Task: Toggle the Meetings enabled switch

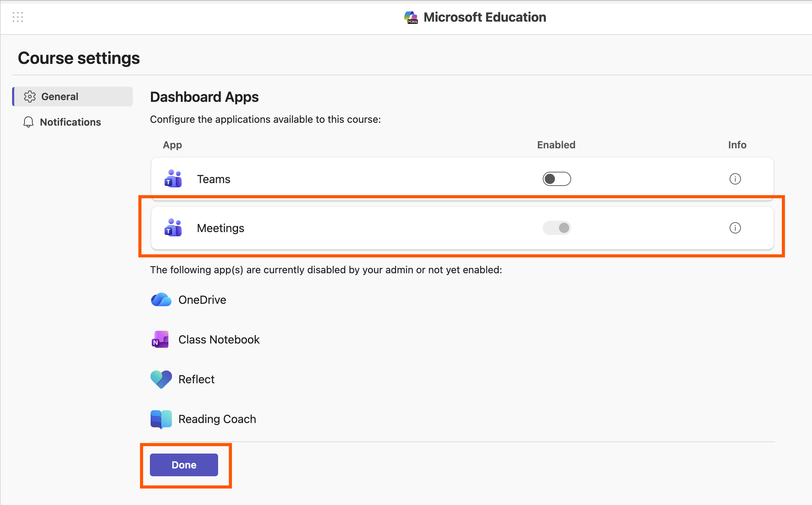Action: 557,228
